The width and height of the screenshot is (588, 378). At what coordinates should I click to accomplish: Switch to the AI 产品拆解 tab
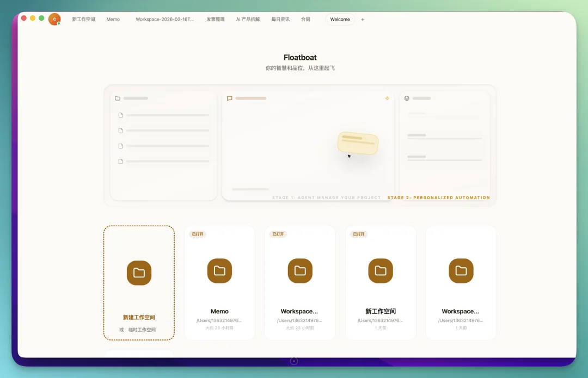coord(248,20)
